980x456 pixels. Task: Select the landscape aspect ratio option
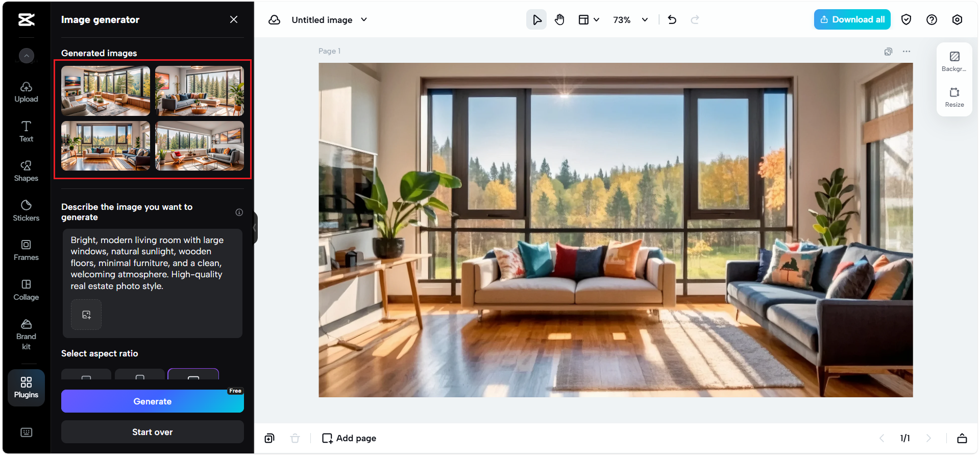pyautogui.click(x=193, y=375)
